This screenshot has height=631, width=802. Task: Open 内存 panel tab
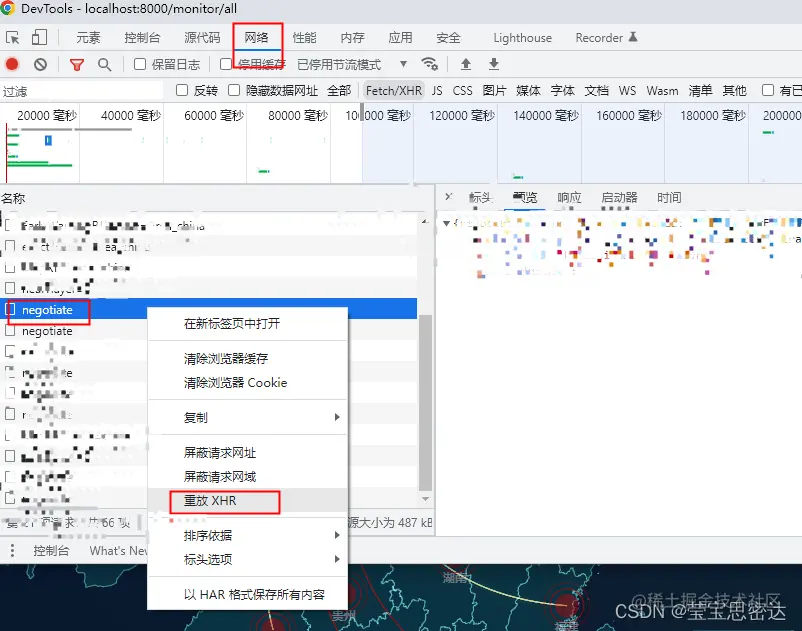tap(352, 38)
